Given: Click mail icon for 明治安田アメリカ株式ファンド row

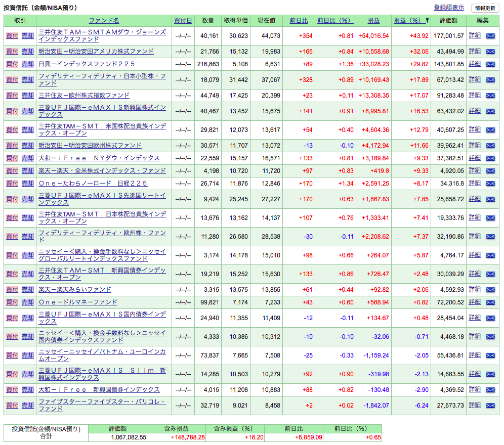Looking at the screenshot, I should pyautogui.click(x=490, y=52).
